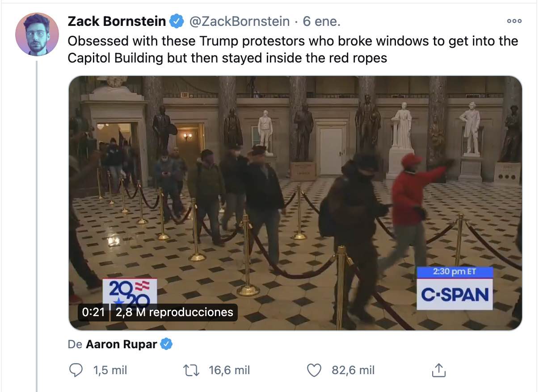This screenshot has width=539, height=392.
Task: Play the Capitol video thumbnail
Action: 295,203
